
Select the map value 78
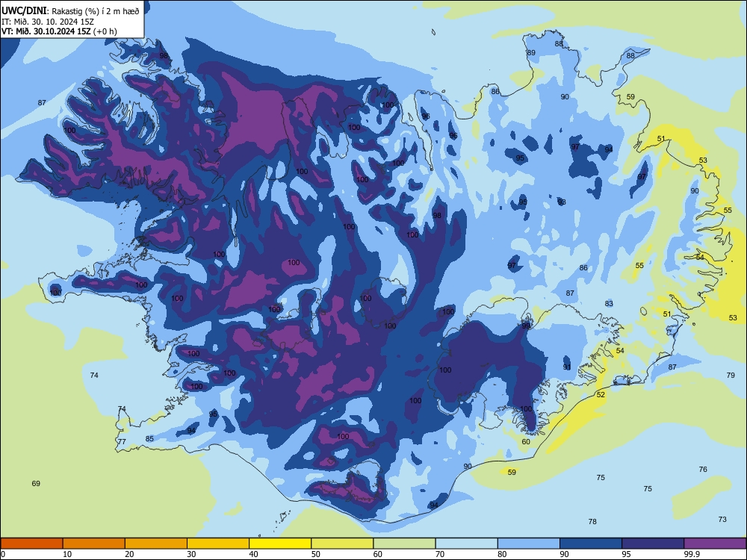(x=592, y=521)
